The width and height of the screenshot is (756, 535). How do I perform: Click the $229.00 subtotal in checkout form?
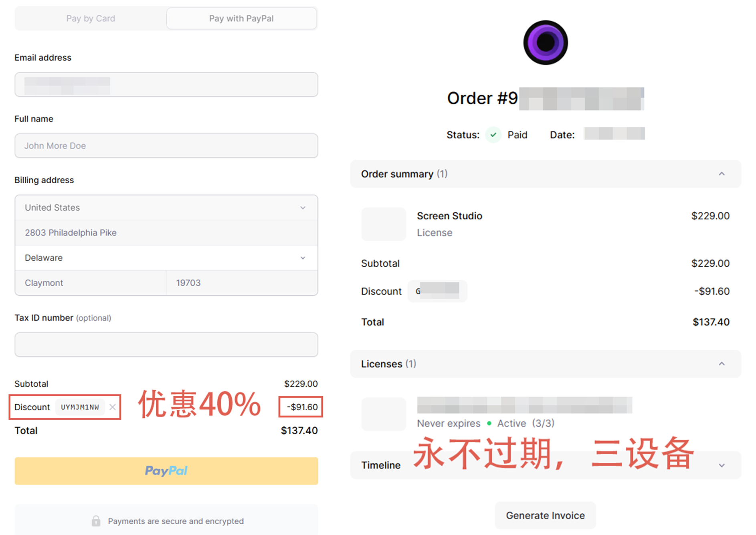(x=301, y=384)
